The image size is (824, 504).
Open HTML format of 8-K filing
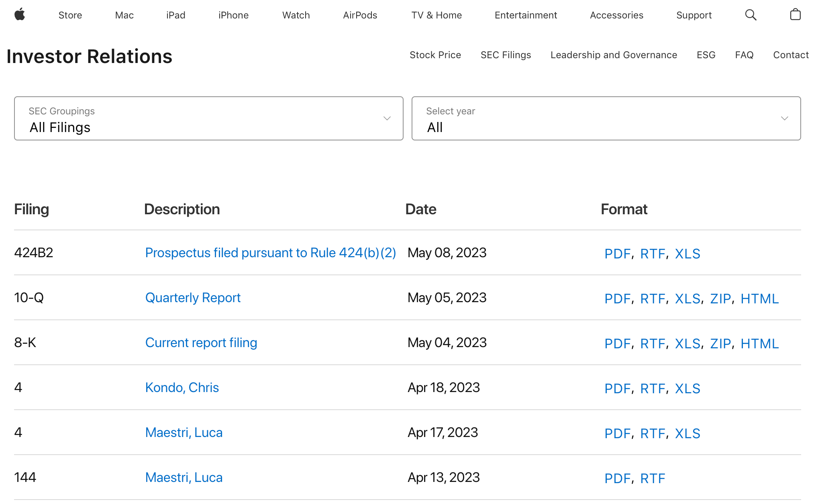[759, 343]
